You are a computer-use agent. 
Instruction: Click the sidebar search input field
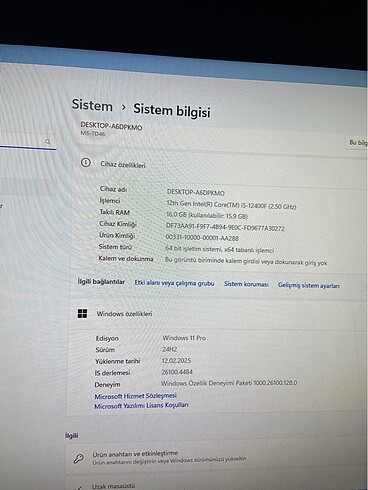[x=28, y=141]
